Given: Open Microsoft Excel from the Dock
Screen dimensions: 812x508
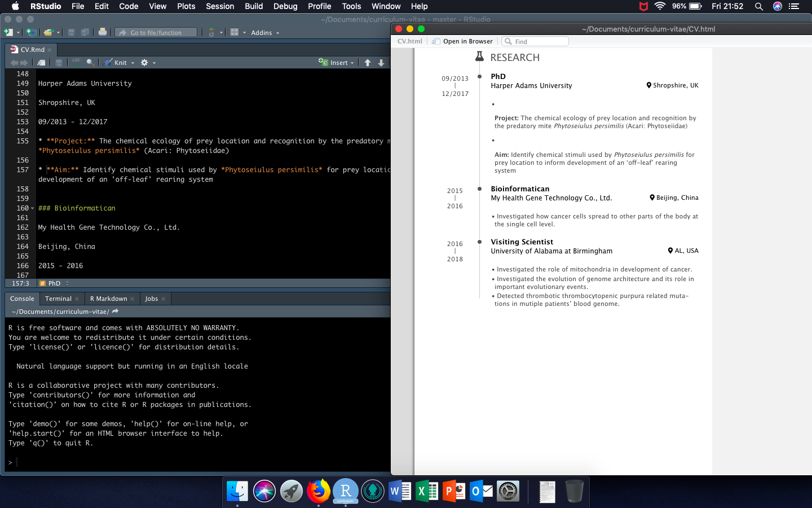Looking at the screenshot, I should pyautogui.click(x=427, y=491).
